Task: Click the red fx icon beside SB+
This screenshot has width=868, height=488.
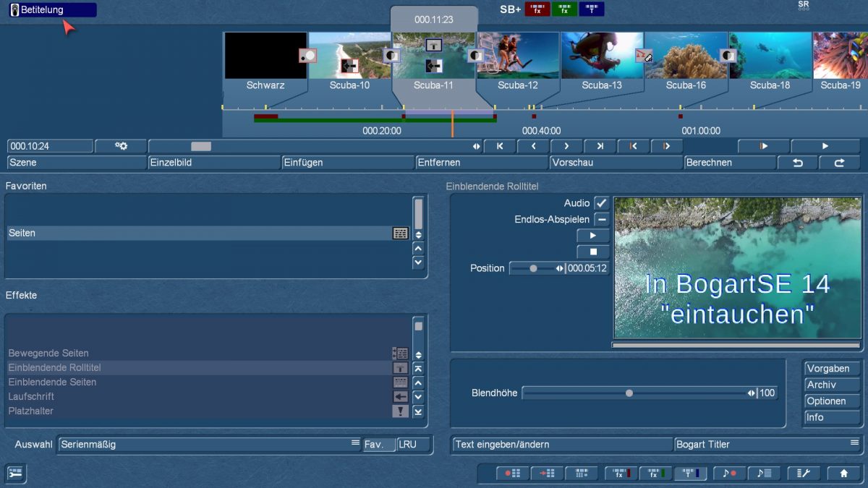Action: pos(537,9)
